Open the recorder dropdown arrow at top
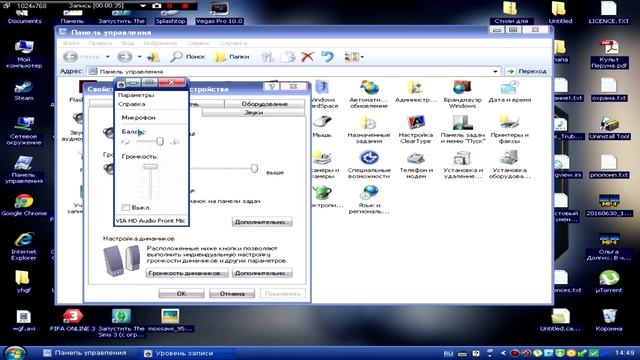640x360 pixels. click(143, 6)
